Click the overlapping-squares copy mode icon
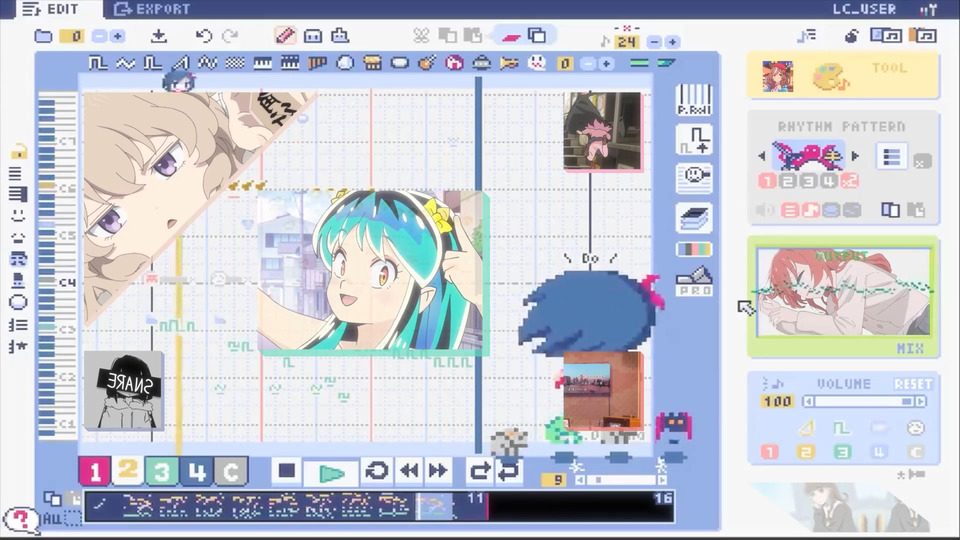 click(537, 36)
